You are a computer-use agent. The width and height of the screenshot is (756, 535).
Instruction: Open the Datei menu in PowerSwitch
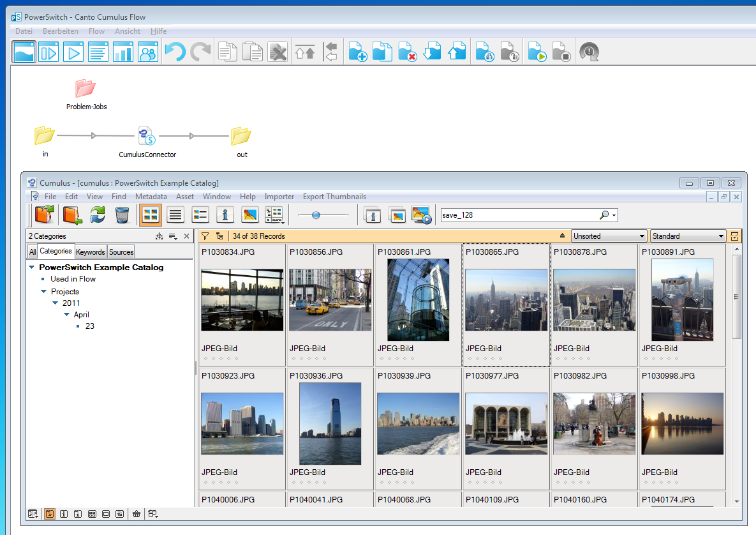tap(24, 31)
